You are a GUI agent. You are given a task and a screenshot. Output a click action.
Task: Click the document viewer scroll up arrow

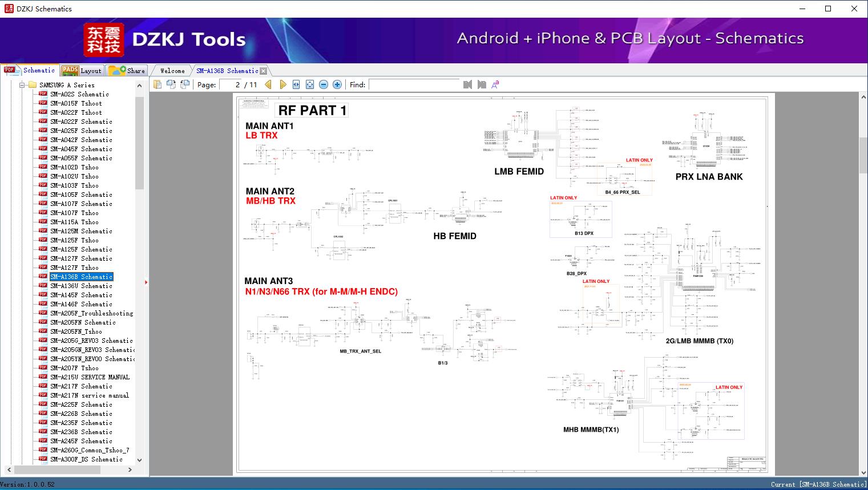863,98
